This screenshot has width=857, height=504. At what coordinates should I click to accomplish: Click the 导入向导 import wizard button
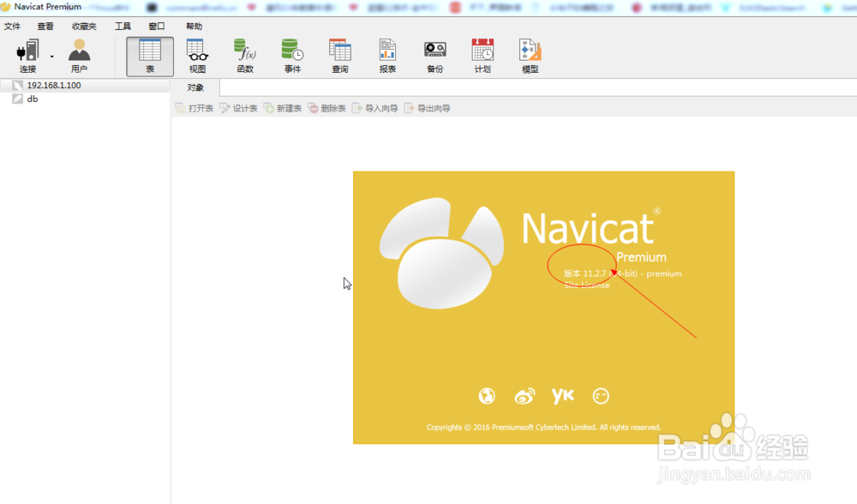[375, 108]
